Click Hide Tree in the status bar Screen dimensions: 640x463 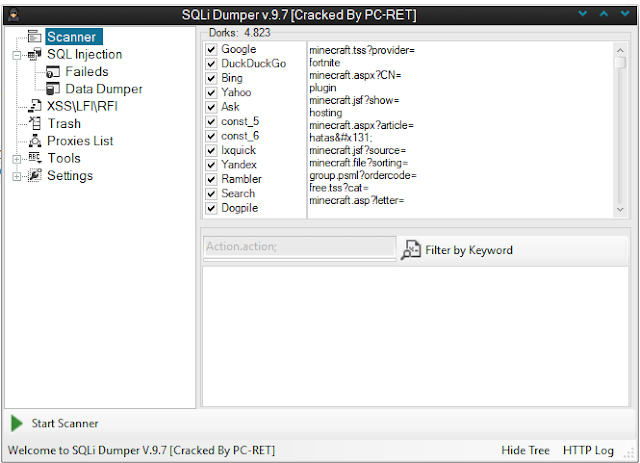click(526, 450)
